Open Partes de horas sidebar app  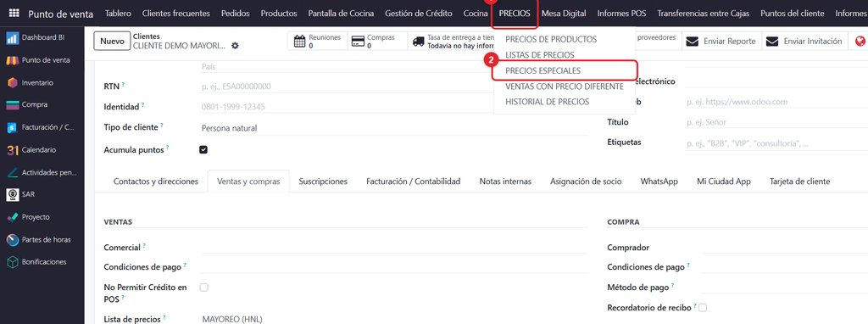pyautogui.click(x=39, y=240)
